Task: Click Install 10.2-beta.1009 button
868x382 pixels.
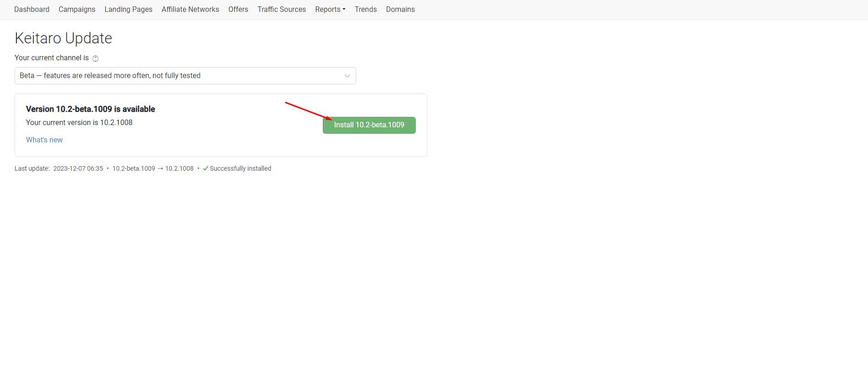Action: pyautogui.click(x=369, y=125)
